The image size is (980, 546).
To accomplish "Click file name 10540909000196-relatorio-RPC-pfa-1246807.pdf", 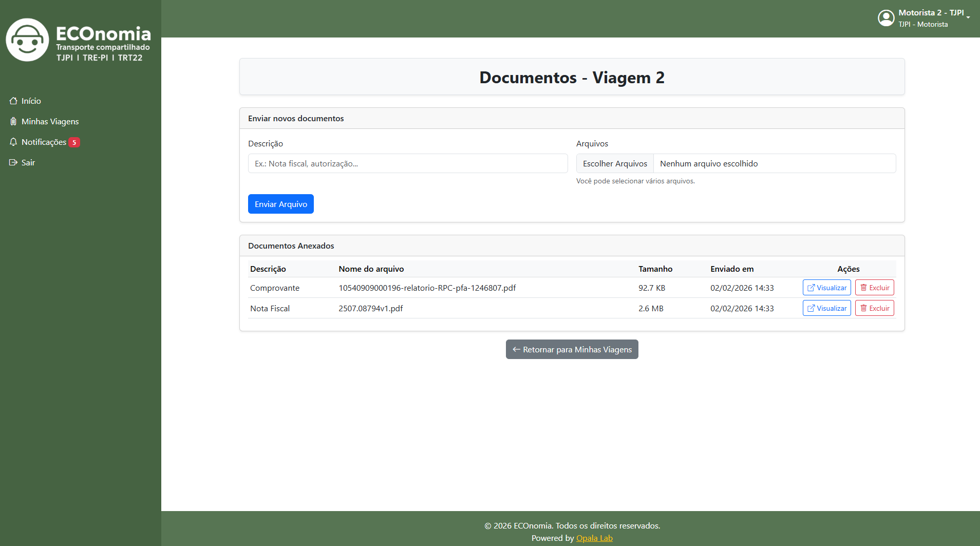I will click(x=427, y=288).
